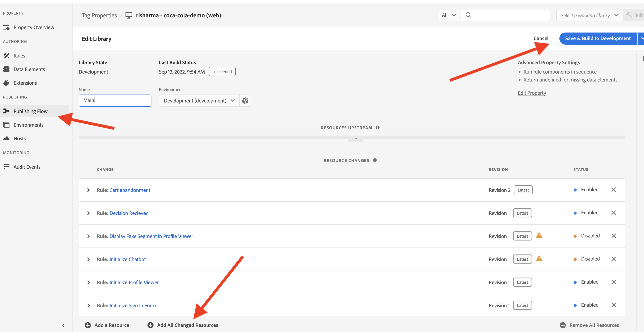The height and width of the screenshot is (332, 644).
Task: Click the warning icon on Display Fake Segment
Action: (539, 235)
